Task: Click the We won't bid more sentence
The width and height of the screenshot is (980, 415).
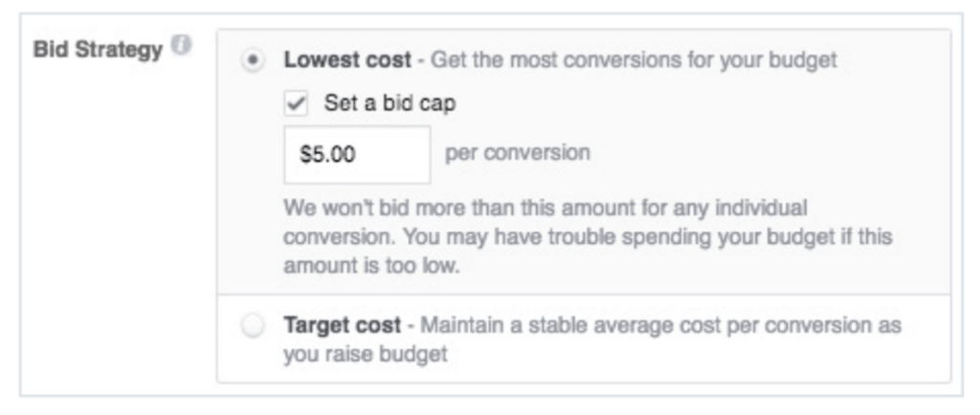Action: click(546, 222)
